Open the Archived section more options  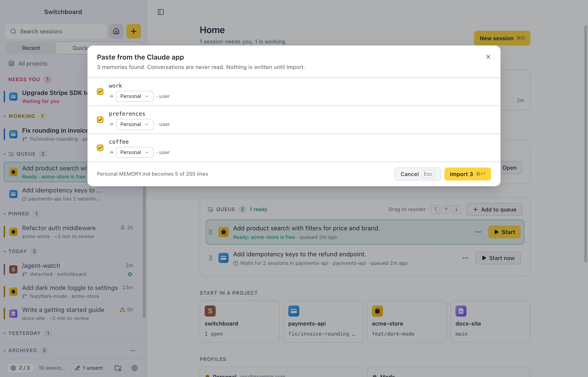(x=133, y=350)
